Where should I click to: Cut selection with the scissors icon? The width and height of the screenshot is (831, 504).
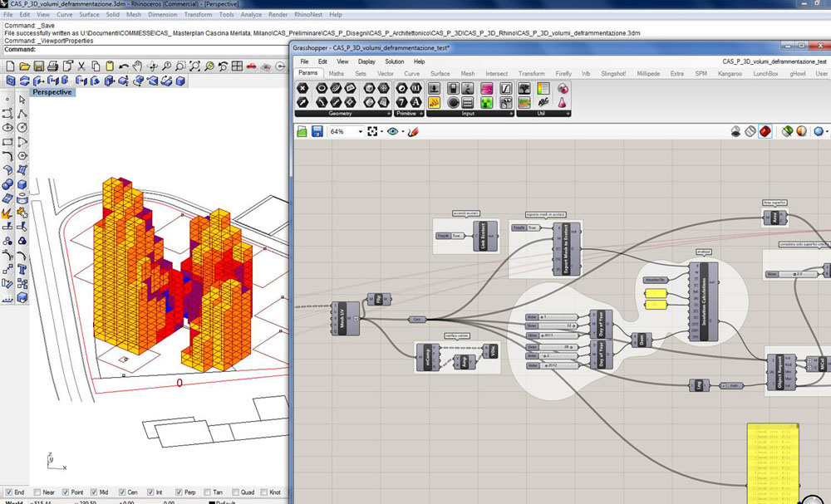pyautogui.click(x=81, y=66)
